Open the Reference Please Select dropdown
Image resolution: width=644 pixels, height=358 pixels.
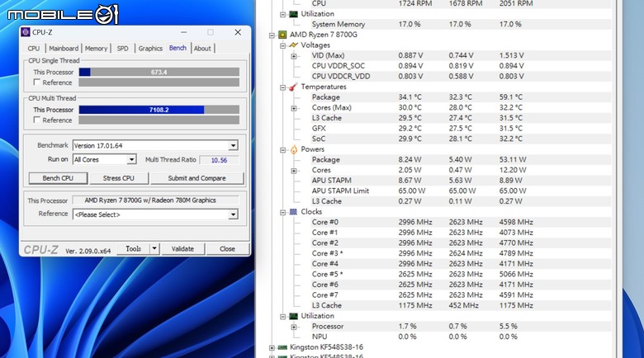tap(233, 214)
